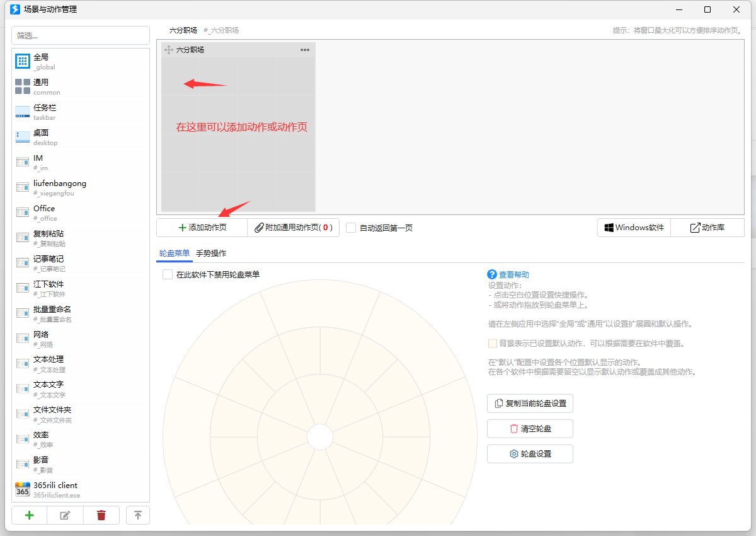Toggle 自动返回第一页 checkbox

point(351,228)
